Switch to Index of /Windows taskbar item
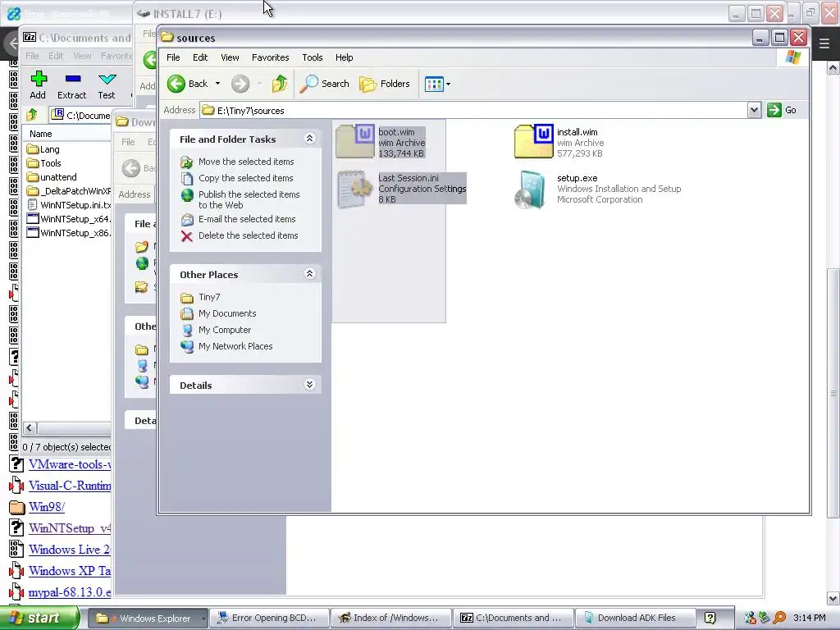 (390, 619)
